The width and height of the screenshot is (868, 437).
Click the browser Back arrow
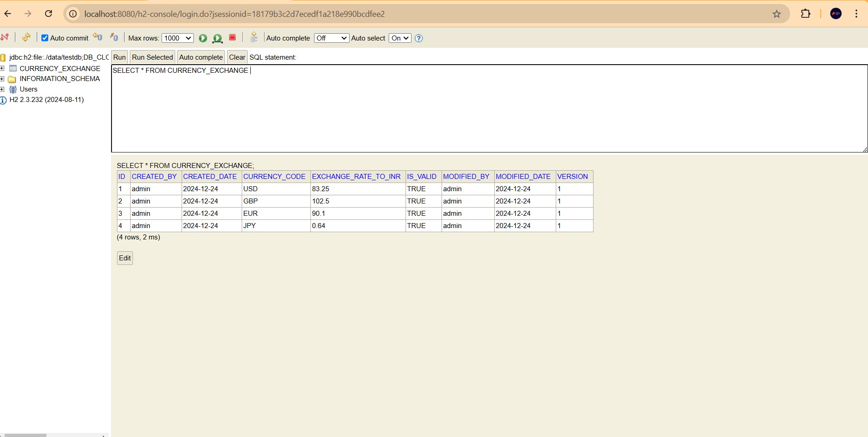[x=8, y=14]
